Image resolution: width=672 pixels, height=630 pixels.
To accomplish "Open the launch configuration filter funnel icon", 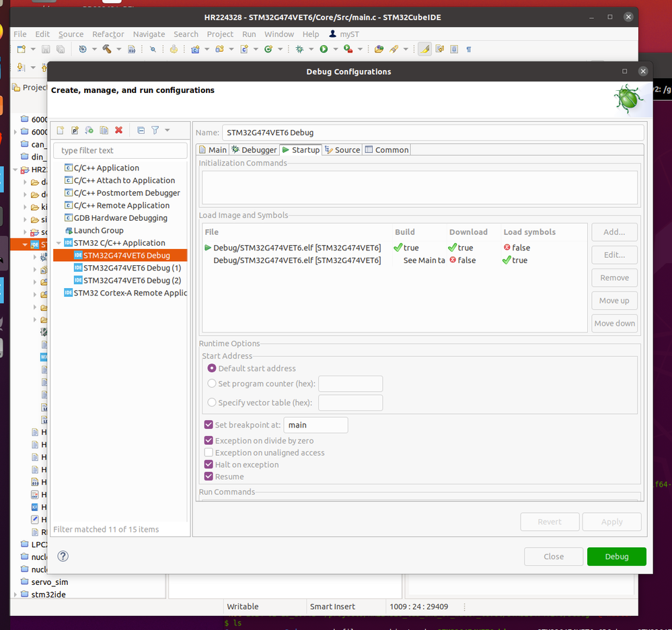I will click(x=155, y=131).
